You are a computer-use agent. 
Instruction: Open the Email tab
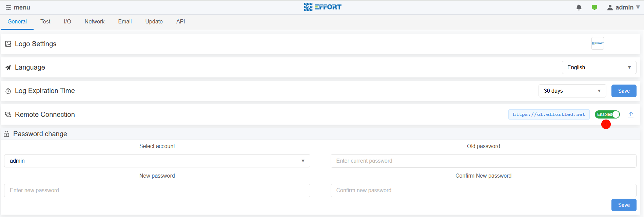point(125,22)
